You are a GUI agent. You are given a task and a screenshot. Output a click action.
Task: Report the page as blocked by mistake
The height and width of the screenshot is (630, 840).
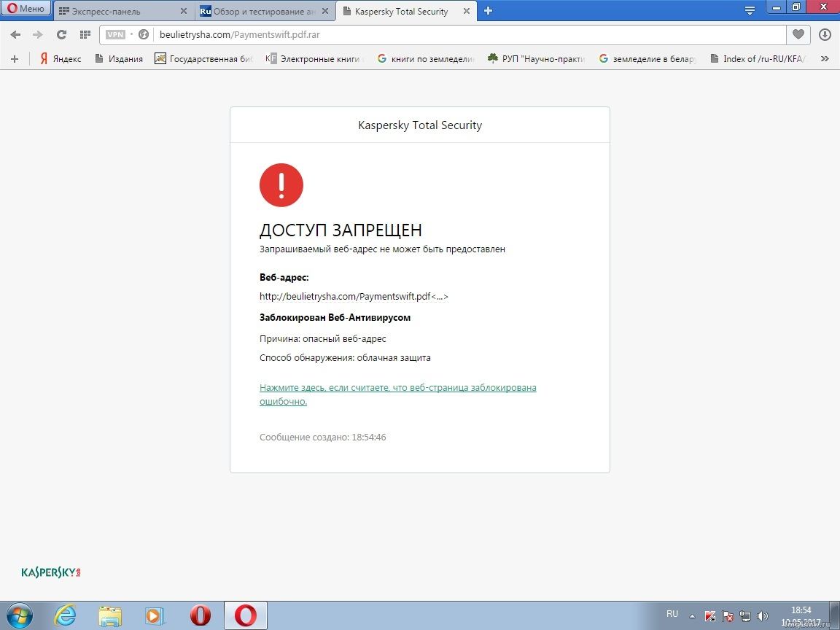coord(397,394)
